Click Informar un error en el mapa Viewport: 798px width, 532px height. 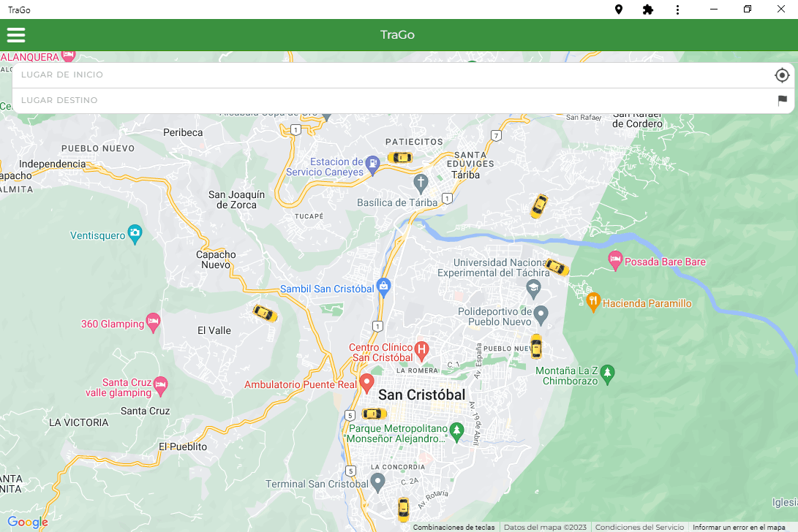(739, 528)
